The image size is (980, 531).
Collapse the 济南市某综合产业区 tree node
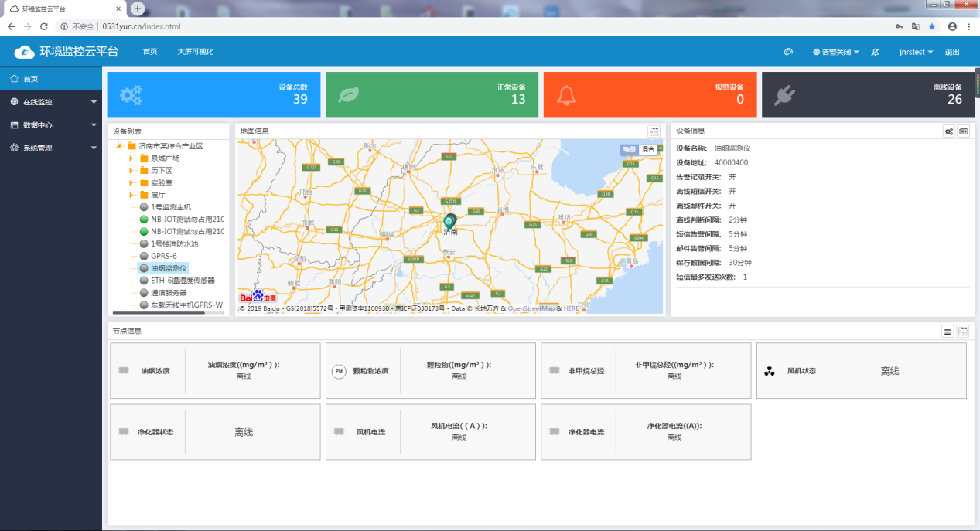(x=119, y=146)
